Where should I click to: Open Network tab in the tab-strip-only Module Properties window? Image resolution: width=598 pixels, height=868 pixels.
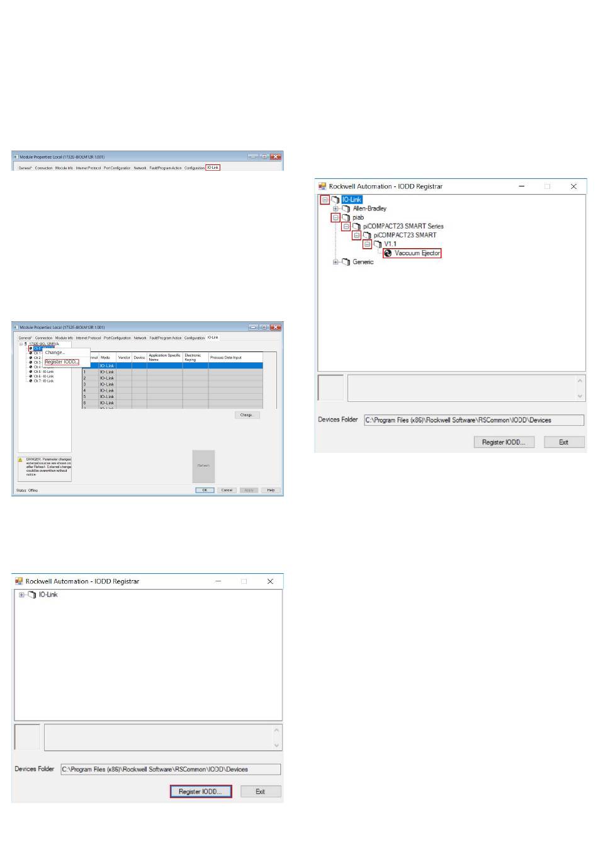(x=140, y=168)
